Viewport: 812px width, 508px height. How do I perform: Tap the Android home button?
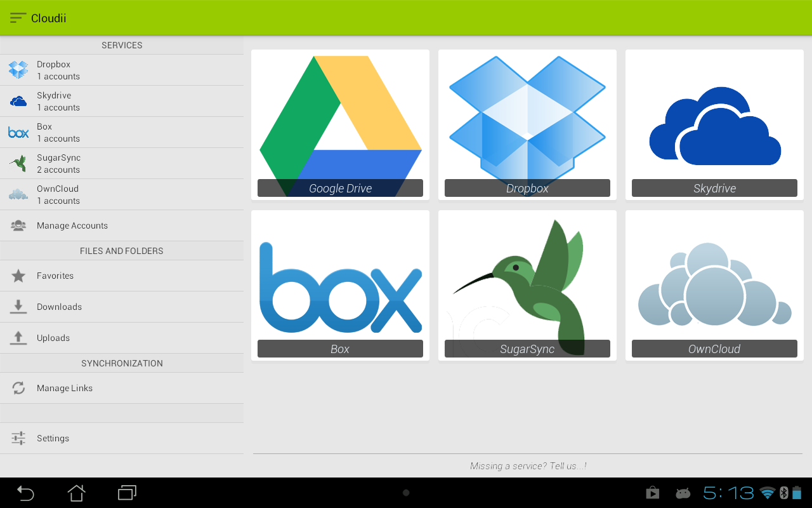(76, 493)
